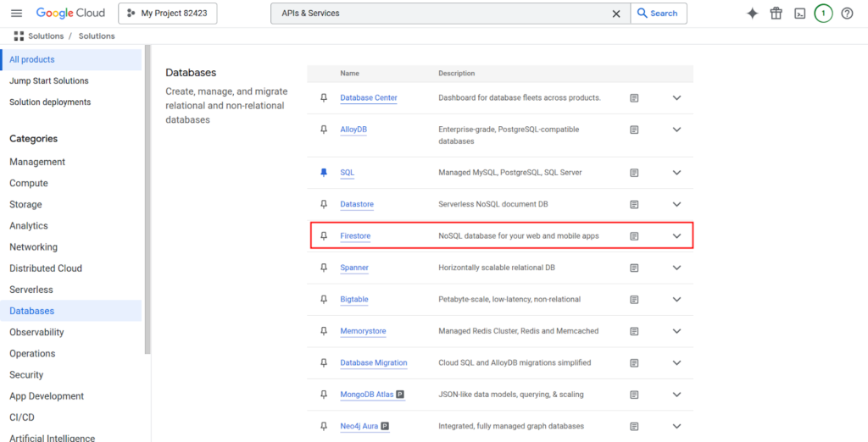Activate Cloud Shell terminal icon
This screenshot has width=868, height=442.
click(x=799, y=14)
